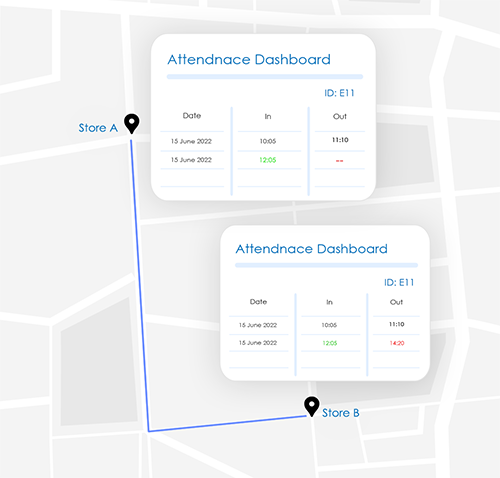Image resolution: width=500 pixels, height=478 pixels.
Task: Click the Out column header in lower card
Action: (396, 302)
